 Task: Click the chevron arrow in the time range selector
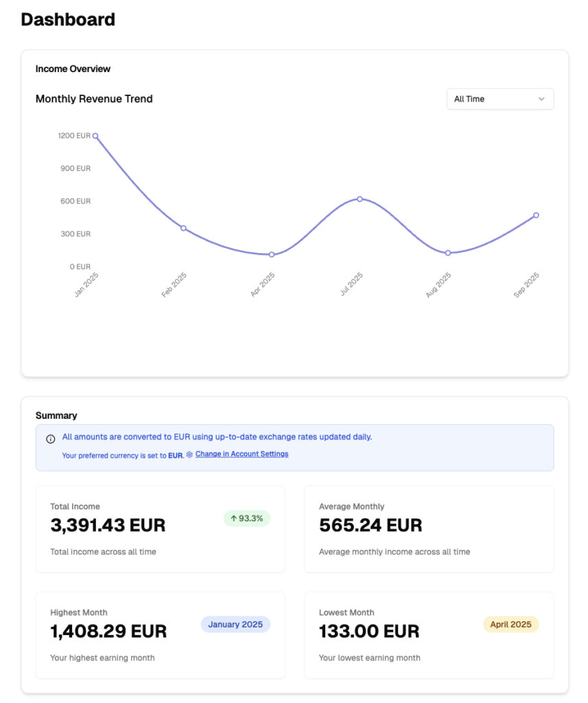pyautogui.click(x=541, y=99)
